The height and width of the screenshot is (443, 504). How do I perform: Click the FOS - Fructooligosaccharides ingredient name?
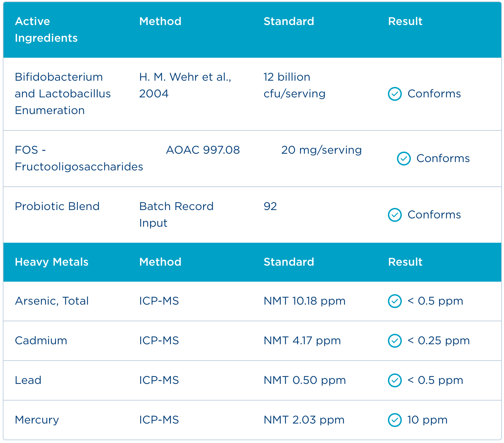[x=79, y=159]
